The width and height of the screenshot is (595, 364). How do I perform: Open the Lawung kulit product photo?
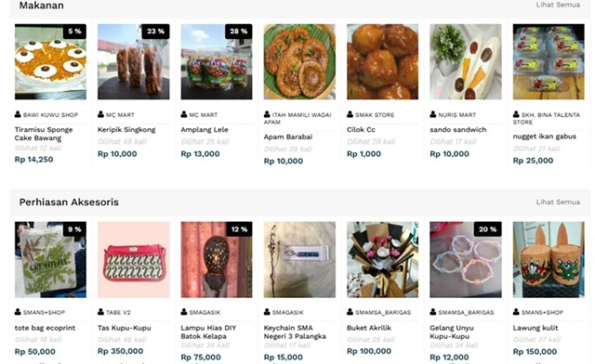click(549, 259)
